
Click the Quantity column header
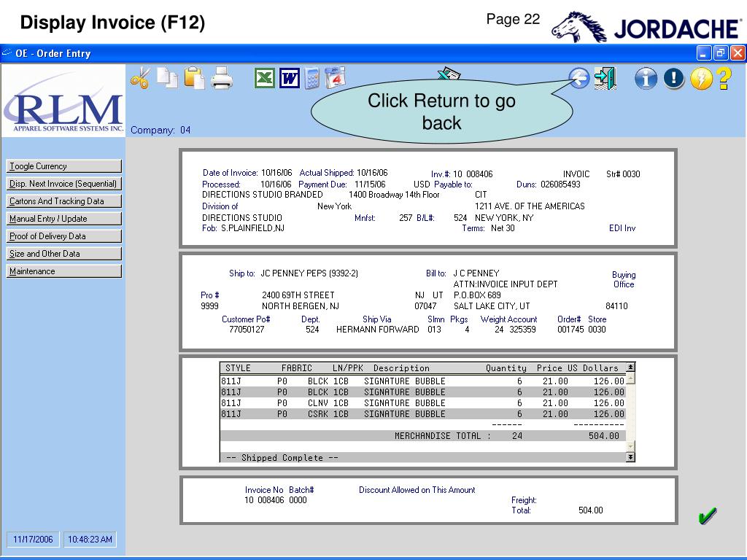click(506, 368)
